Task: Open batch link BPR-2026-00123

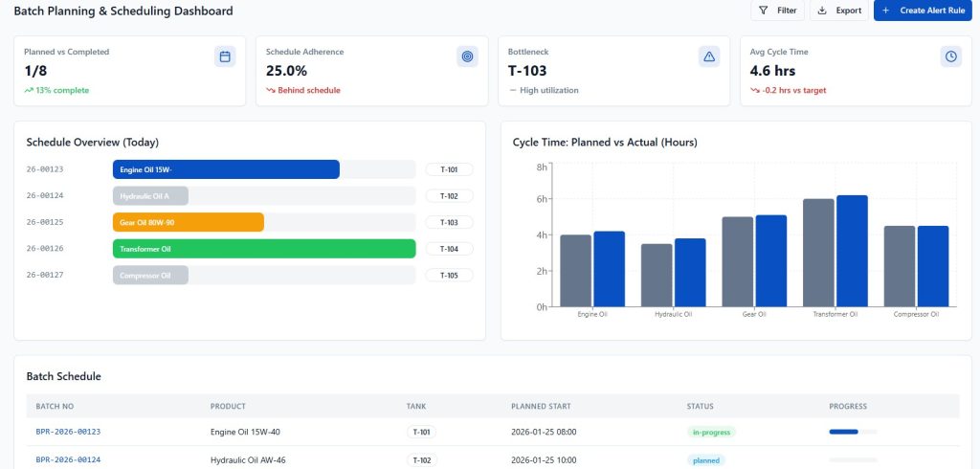Action: coord(68,432)
